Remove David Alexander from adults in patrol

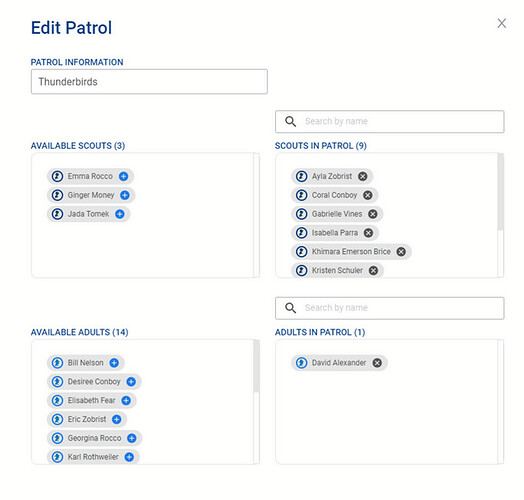click(x=377, y=363)
